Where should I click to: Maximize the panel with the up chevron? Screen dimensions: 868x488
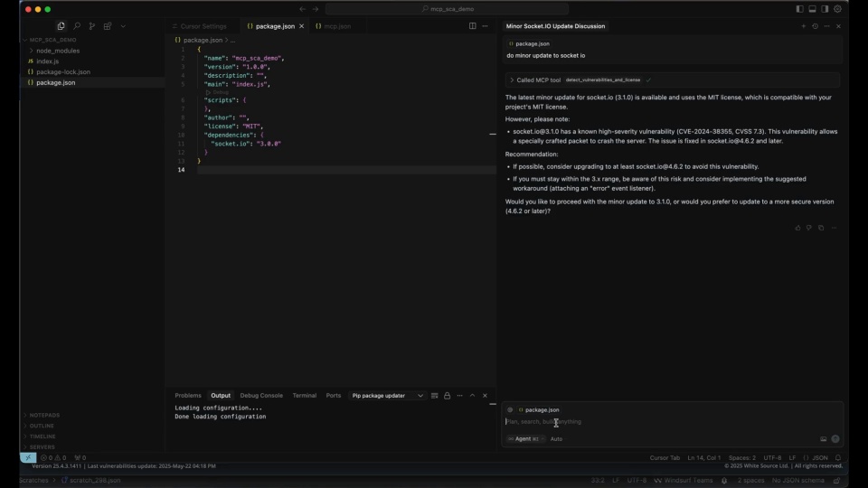(472, 396)
